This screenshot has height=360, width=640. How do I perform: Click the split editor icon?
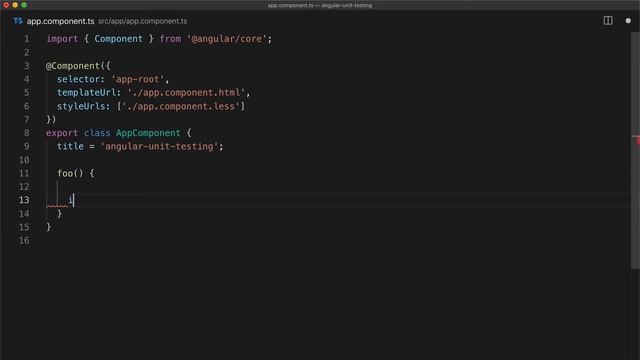(608, 20)
